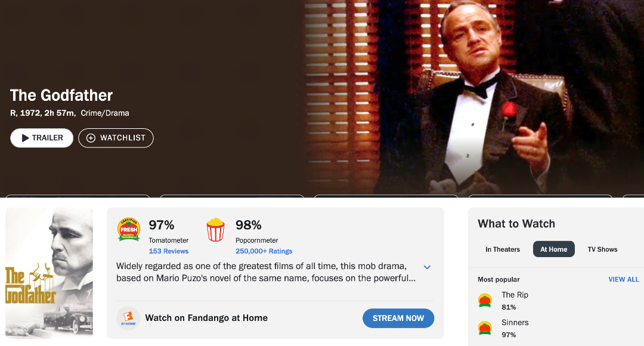Open the TV Shows tab
This screenshot has height=346, width=644.
(602, 249)
